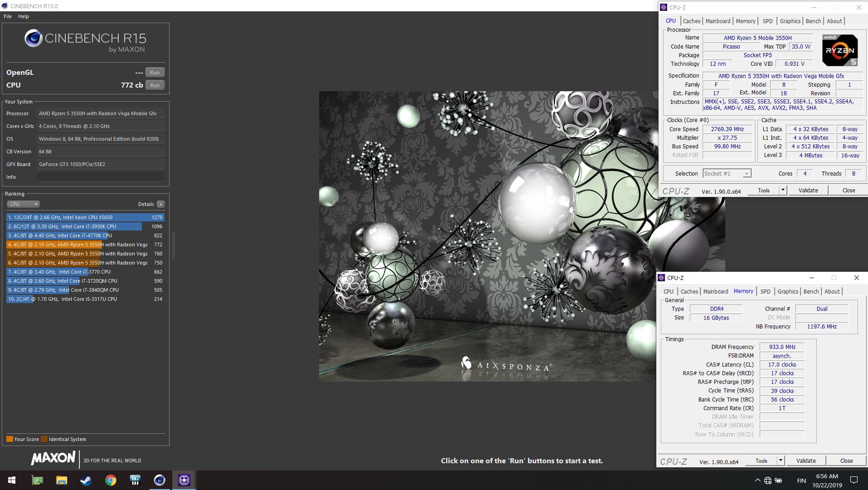Screen dimensions: 868x490
Task: Open Mainboard tab in upper CPU-Z window
Action: [x=718, y=21]
